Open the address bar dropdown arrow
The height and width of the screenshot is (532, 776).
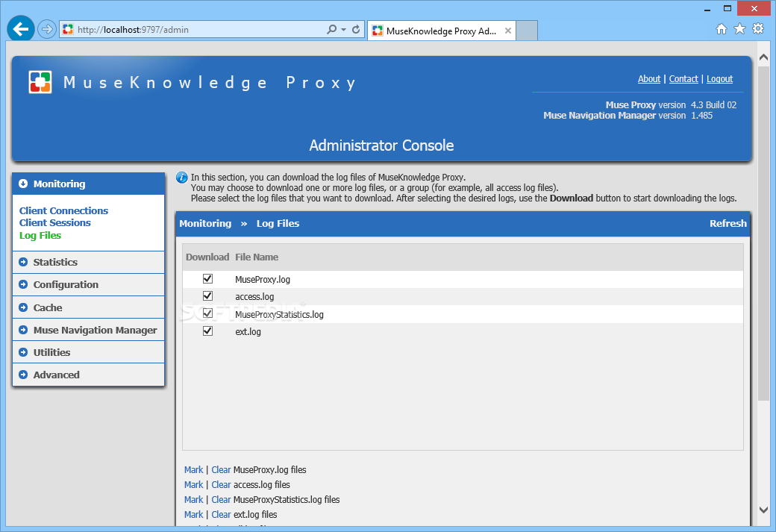(343, 30)
